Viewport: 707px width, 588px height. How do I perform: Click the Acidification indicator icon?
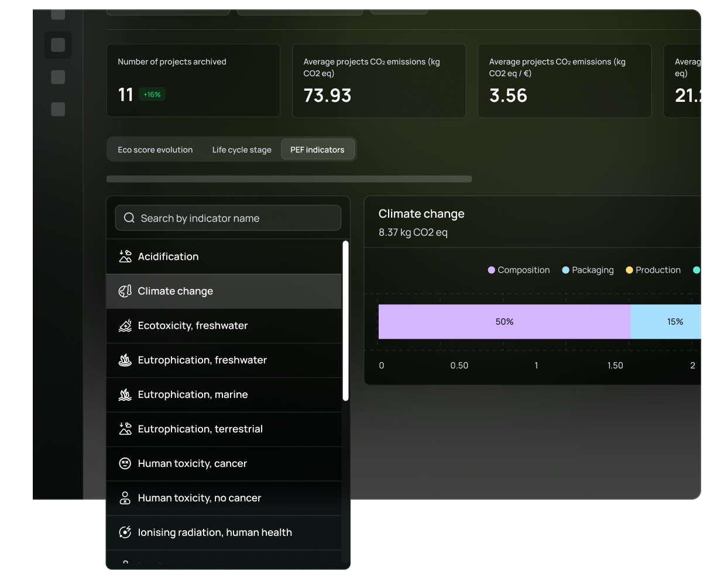point(125,256)
